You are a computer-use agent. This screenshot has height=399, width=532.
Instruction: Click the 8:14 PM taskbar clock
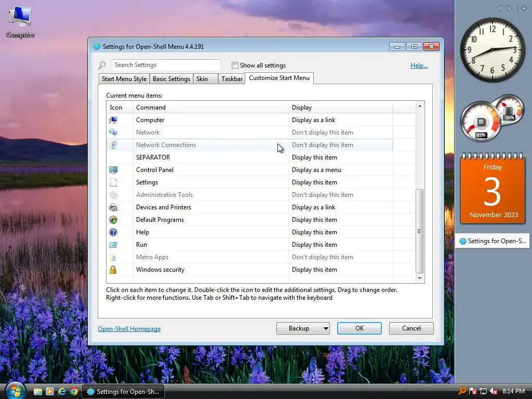(513, 391)
